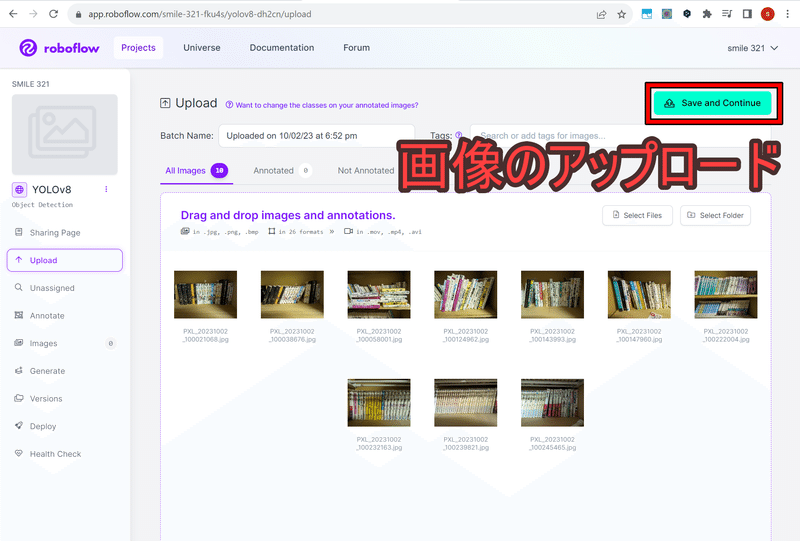
Task: Click the Select Folder button
Action: (x=715, y=215)
